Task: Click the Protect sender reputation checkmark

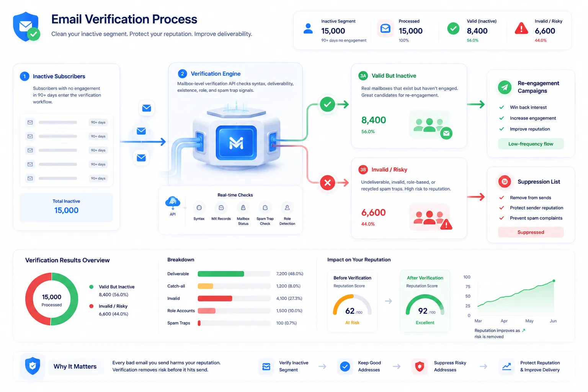Action: pos(501,208)
